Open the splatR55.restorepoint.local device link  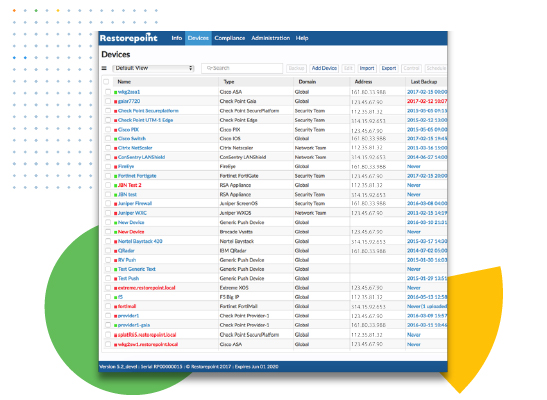[x=147, y=335]
